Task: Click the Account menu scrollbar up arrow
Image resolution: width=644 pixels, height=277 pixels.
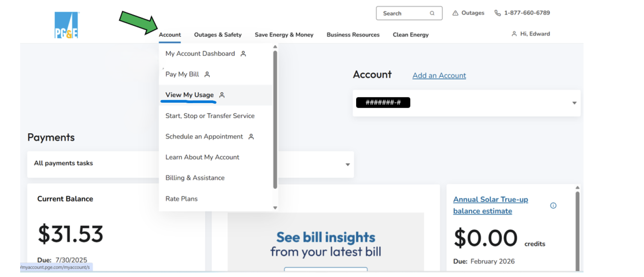Action: 275,46
